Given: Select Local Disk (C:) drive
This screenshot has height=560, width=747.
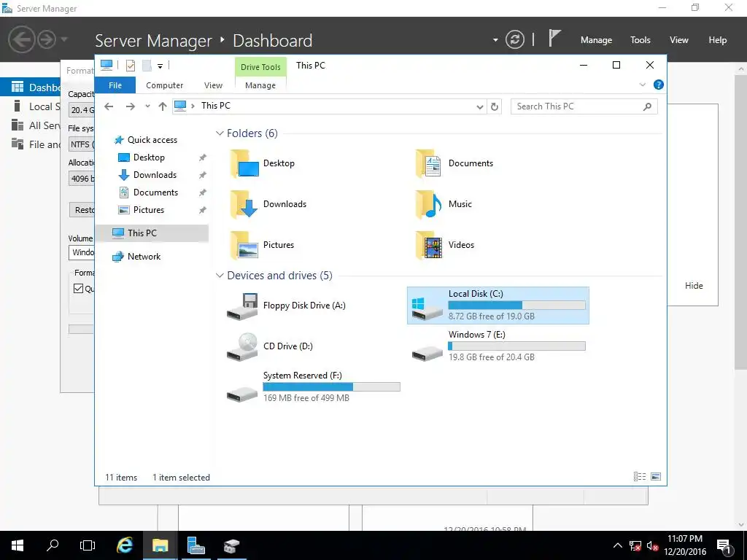Looking at the screenshot, I should click(498, 306).
